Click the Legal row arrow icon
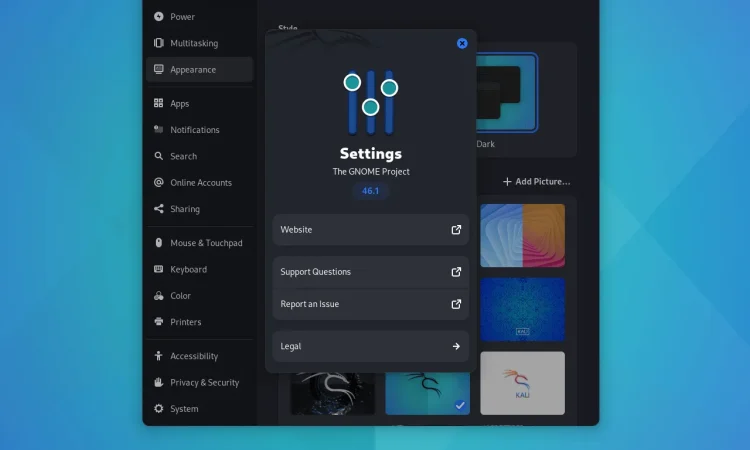The image size is (750, 450). point(456,346)
